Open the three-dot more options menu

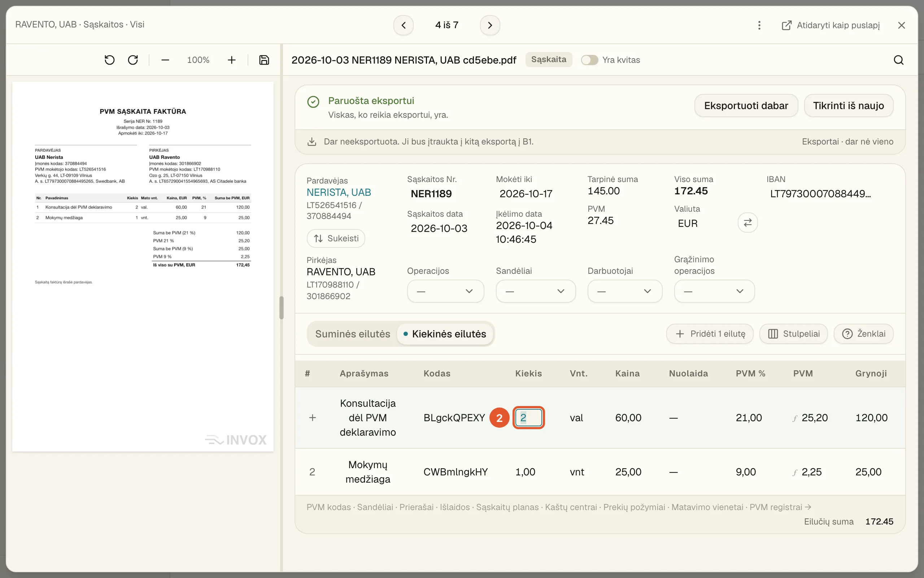[759, 25]
